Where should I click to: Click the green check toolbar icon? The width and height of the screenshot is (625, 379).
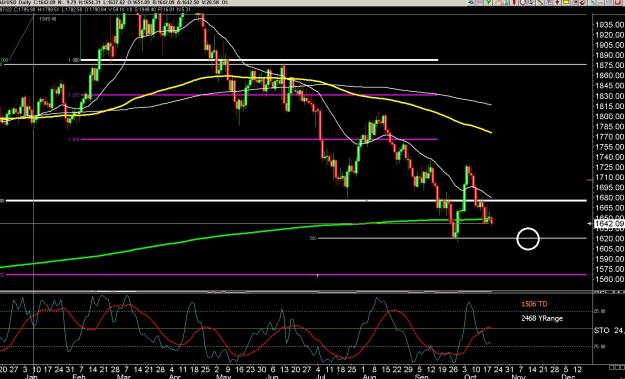[488, 2]
